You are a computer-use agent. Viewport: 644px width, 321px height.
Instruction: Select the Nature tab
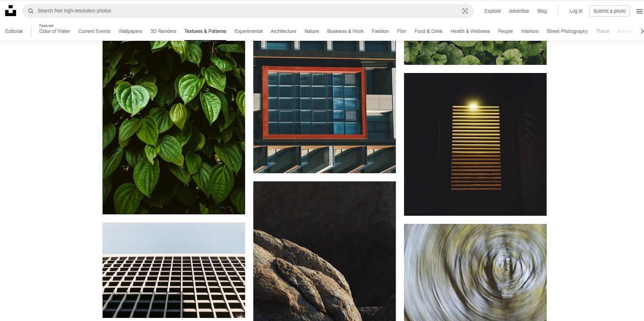pyautogui.click(x=312, y=31)
